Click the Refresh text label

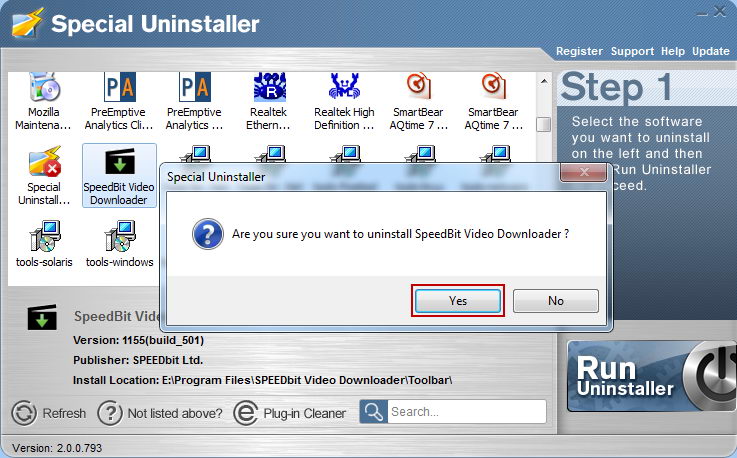coord(64,413)
